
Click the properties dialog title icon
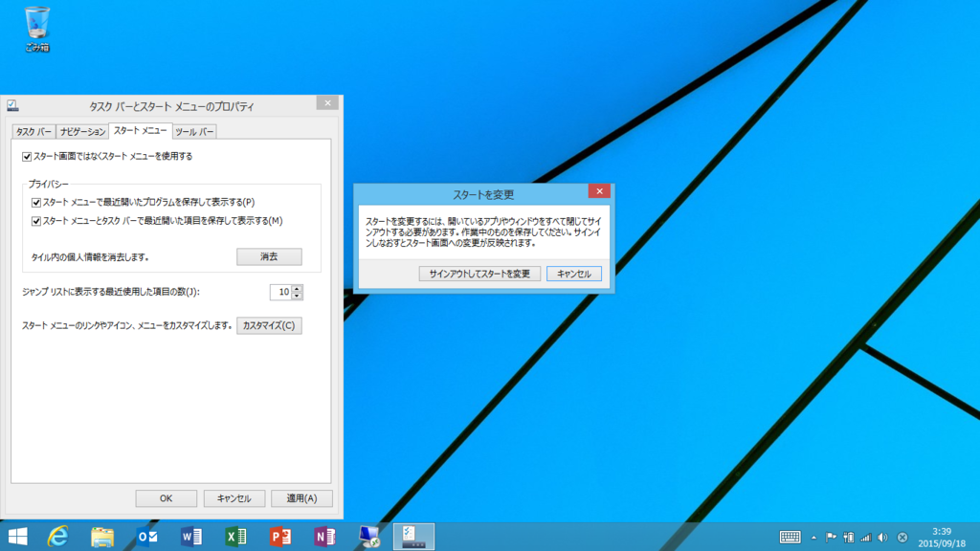click(12, 105)
